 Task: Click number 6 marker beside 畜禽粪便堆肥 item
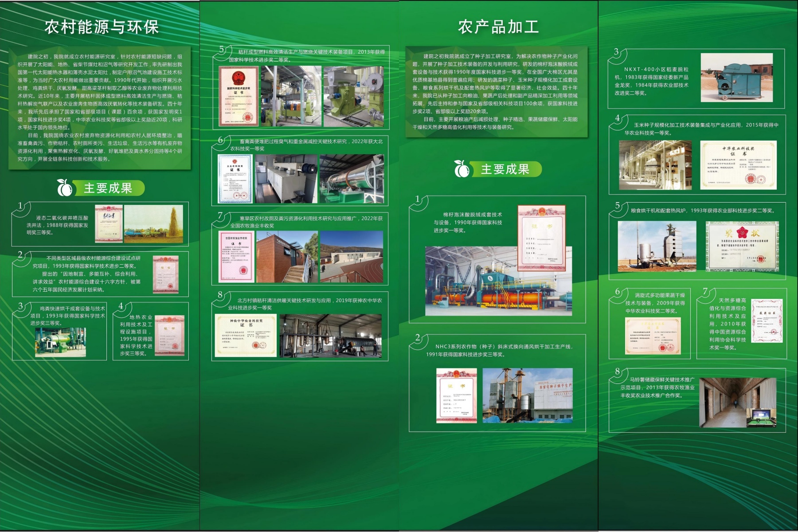click(x=221, y=140)
